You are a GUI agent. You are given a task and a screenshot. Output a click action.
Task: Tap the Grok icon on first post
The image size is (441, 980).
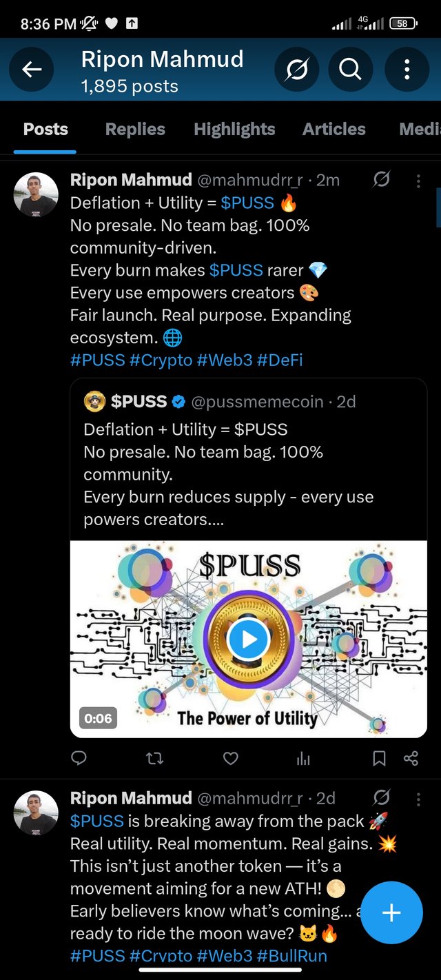[381, 181]
